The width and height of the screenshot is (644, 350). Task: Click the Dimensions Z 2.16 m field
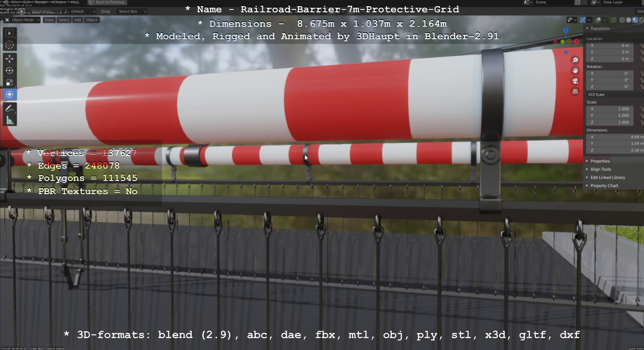(615, 150)
